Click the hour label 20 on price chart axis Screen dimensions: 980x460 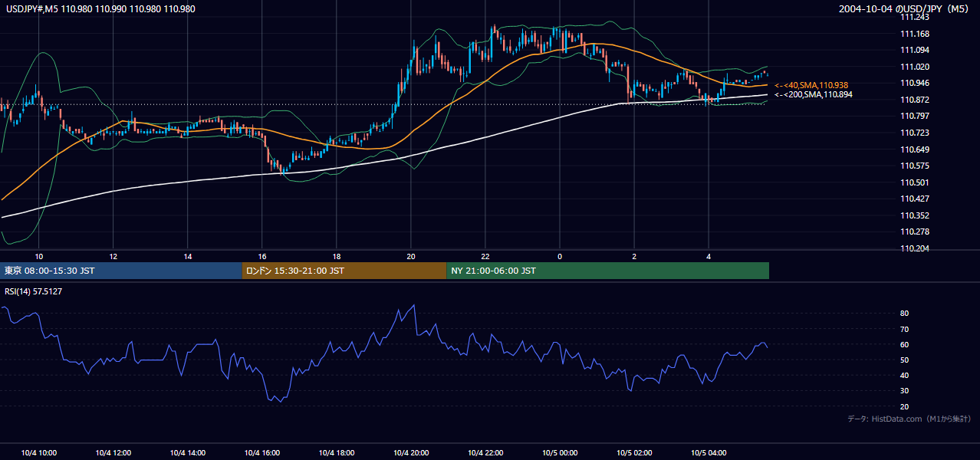(x=411, y=256)
